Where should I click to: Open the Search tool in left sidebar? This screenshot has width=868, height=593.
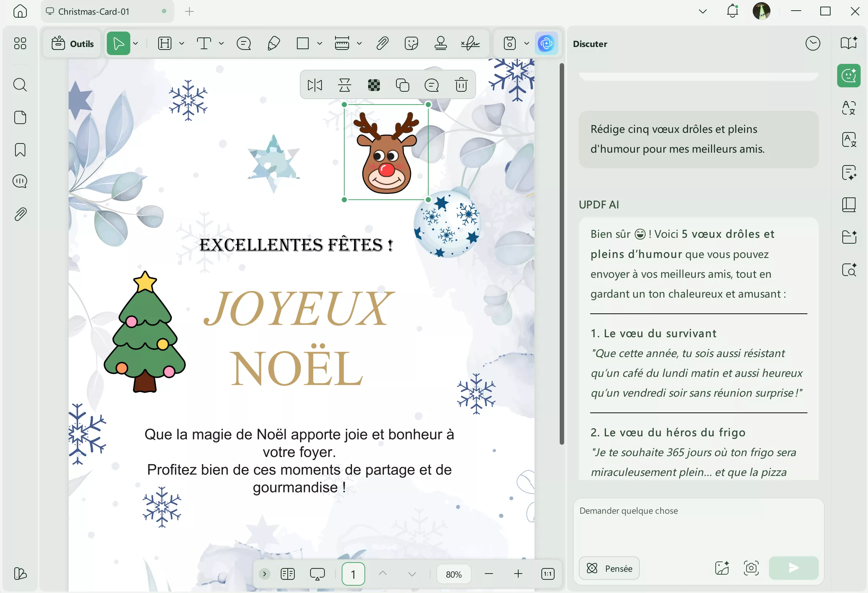tap(20, 85)
